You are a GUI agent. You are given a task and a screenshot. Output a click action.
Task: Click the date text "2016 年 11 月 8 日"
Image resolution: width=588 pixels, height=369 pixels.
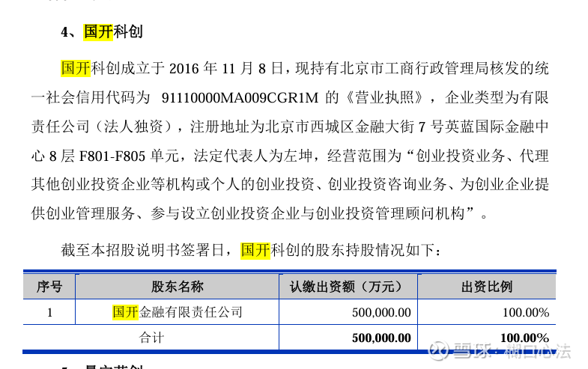(x=226, y=69)
